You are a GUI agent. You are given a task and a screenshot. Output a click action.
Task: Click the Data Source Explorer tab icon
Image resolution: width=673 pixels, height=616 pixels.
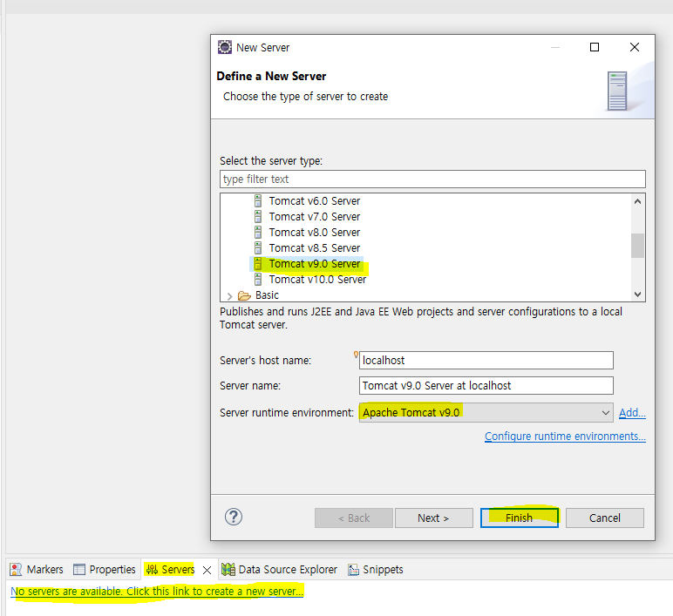click(x=228, y=569)
